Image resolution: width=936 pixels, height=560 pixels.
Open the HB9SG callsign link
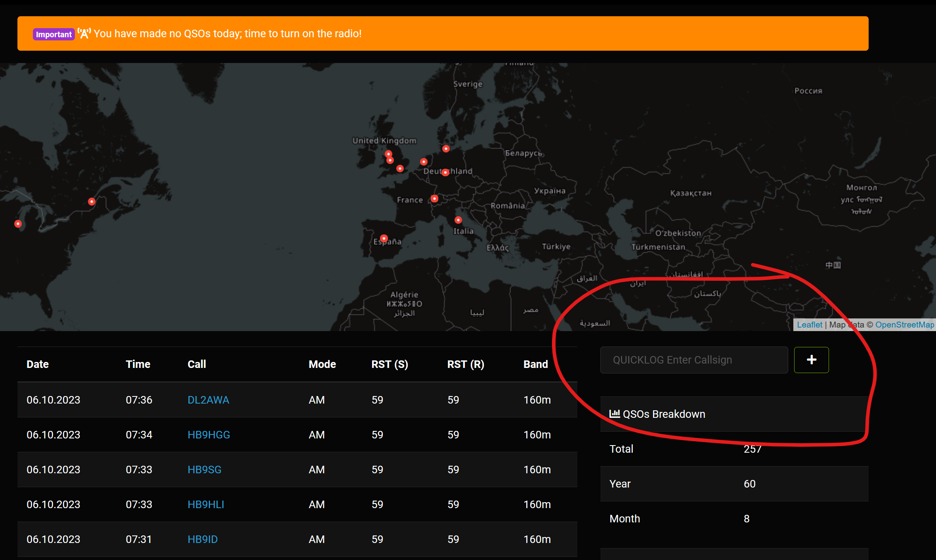(204, 469)
